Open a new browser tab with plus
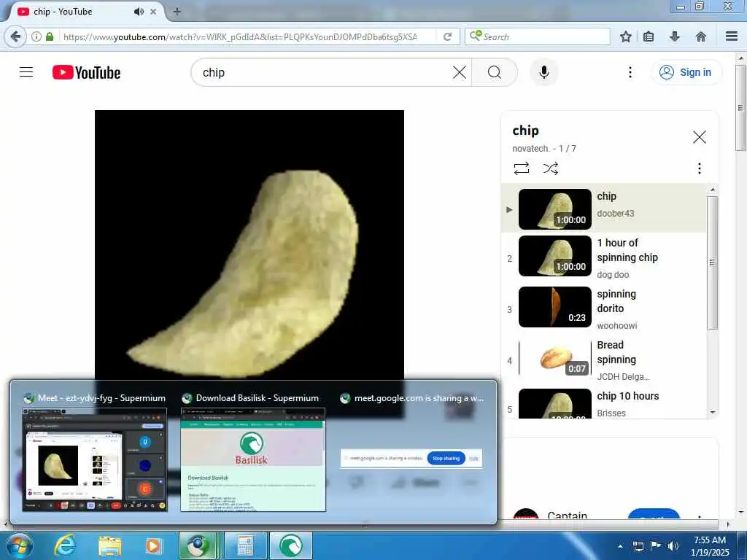The height and width of the screenshot is (560, 747). point(177,12)
